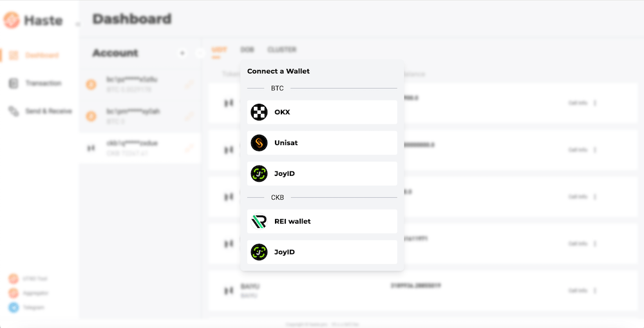The width and height of the screenshot is (644, 328).
Task: Click the Telegram icon in sidebar footer
Action: click(x=13, y=307)
